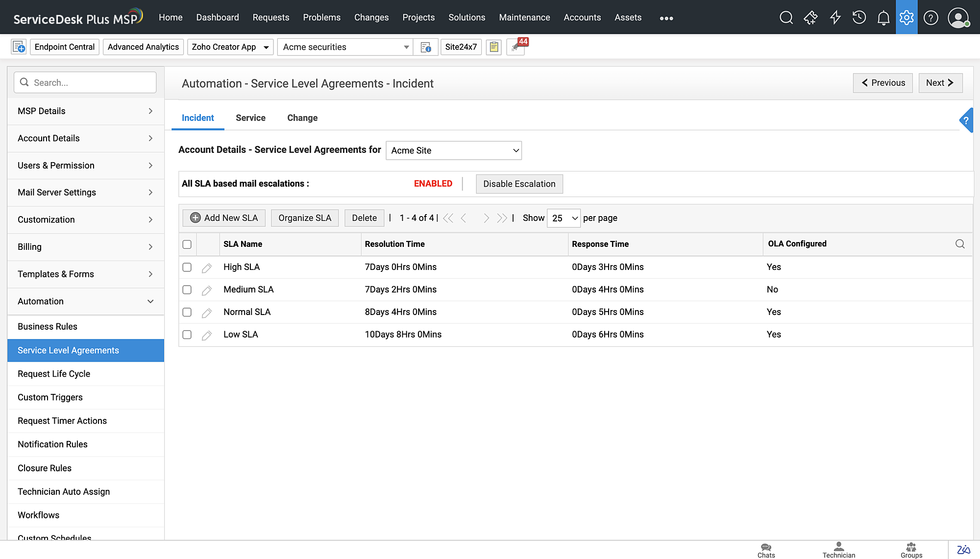
Task: Open the Acme Site dropdown
Action: (x=454, y=150)
